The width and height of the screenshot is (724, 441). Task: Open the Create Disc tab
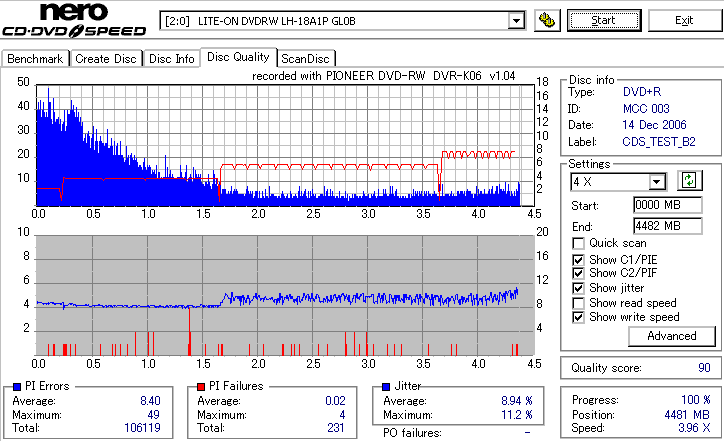106,59
